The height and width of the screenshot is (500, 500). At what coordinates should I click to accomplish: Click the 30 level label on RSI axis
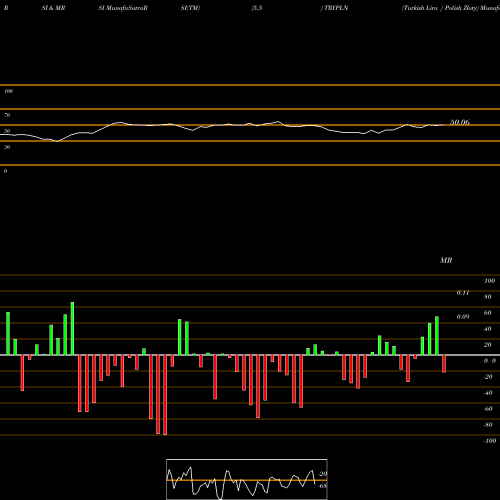[7, 147]
